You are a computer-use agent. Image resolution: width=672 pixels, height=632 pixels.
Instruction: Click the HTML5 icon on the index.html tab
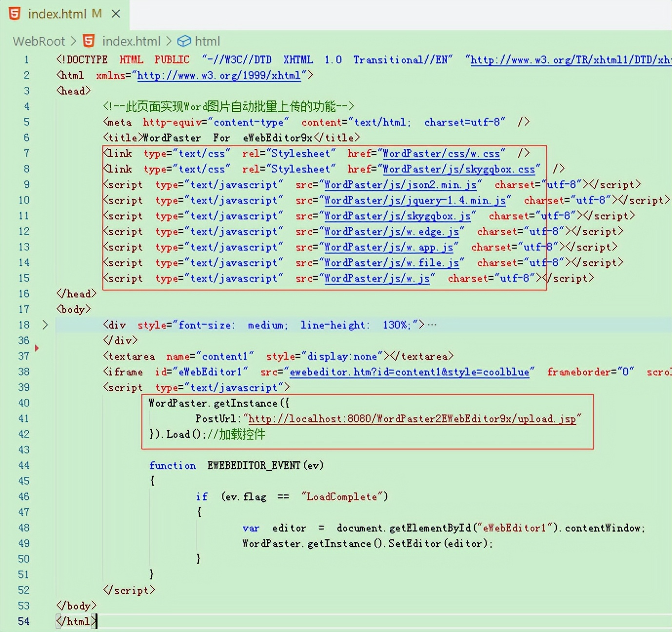15,14
